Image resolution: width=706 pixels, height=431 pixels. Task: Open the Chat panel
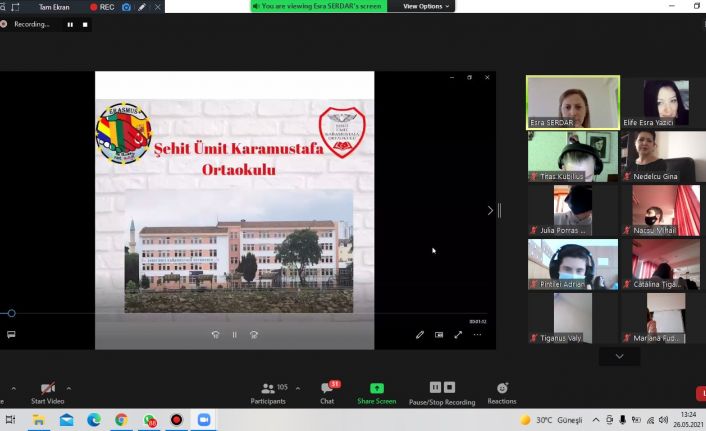[328, 393]
